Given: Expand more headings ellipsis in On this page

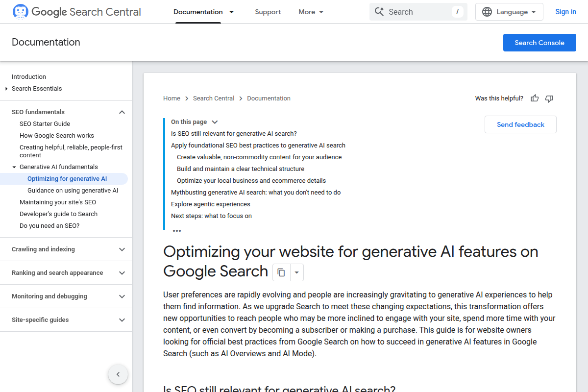Looking at the screenshot, I should coord(177,230).
